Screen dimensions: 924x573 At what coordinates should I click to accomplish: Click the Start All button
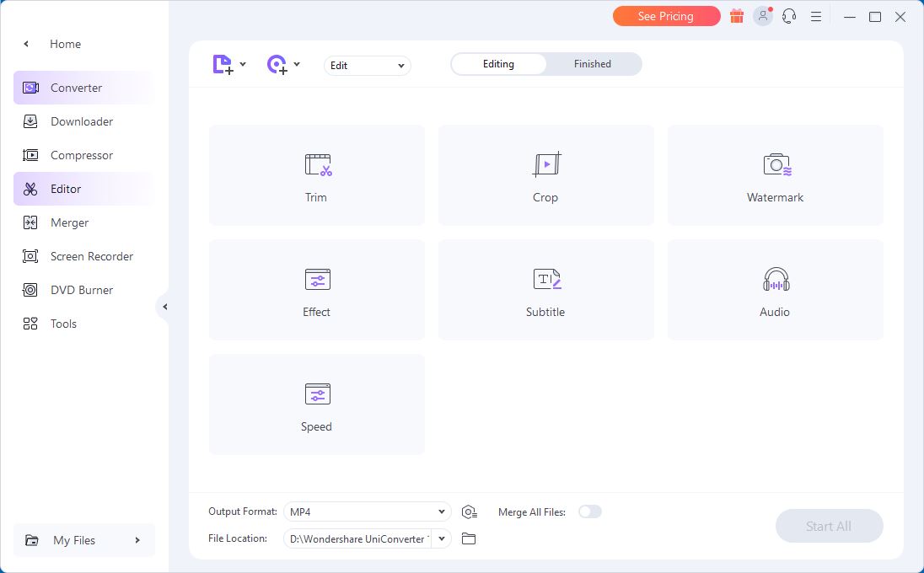(x=829, y=526)
